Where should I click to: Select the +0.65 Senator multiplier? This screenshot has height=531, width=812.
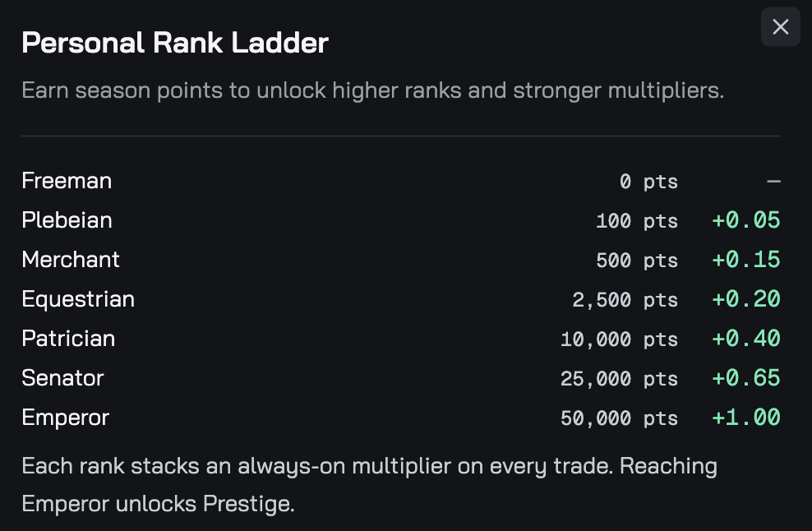pyautogui.click(x=746, y=378)
